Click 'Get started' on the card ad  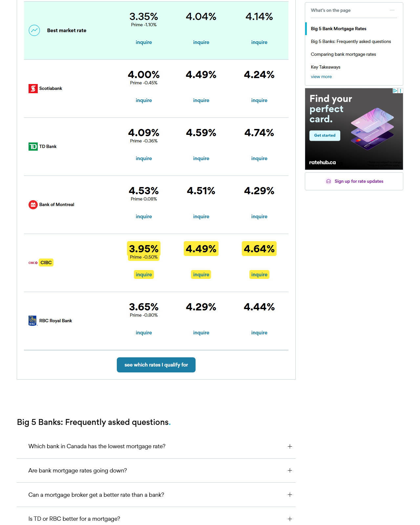(x=325, y=136)
